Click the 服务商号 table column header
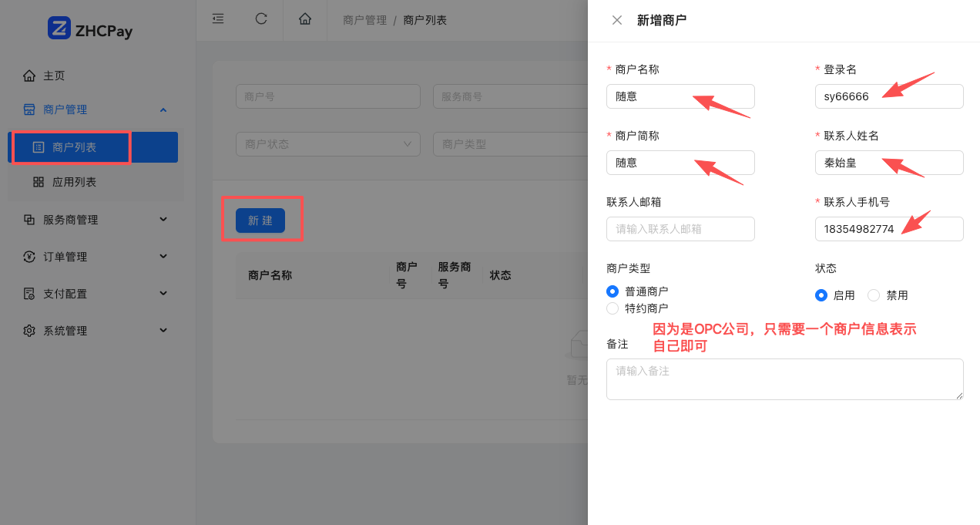This screenshot has width=980, height=525. 455,274
